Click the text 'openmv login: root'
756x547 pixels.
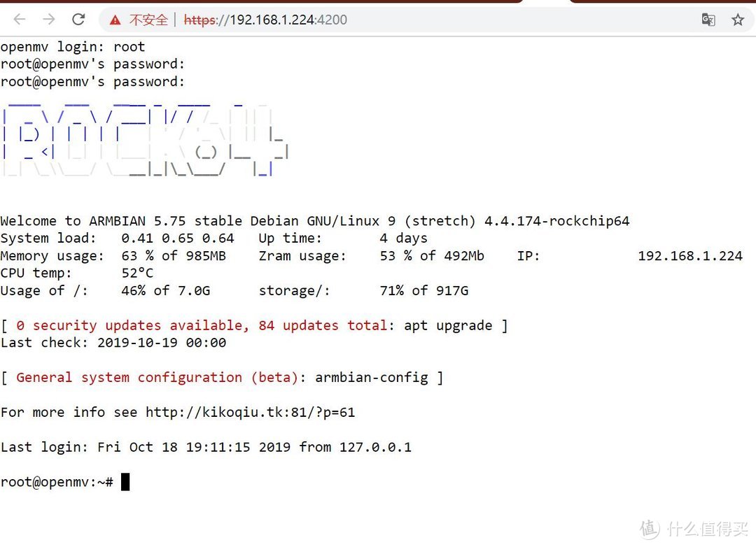72,47
